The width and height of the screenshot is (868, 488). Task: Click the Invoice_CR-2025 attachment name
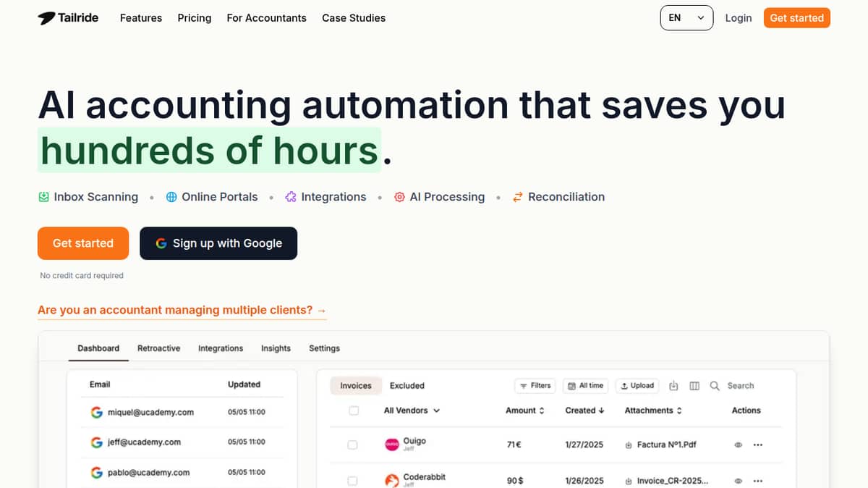point(673,481)
